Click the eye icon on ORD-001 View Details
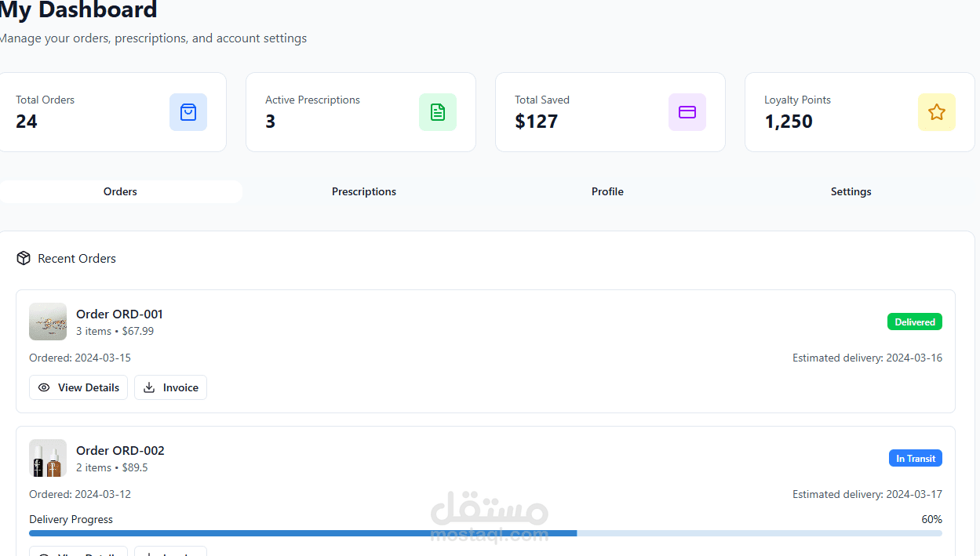Image resolution: width=980 pixels, height=556 pixels. pyautogui.click(x=44, y=387)
